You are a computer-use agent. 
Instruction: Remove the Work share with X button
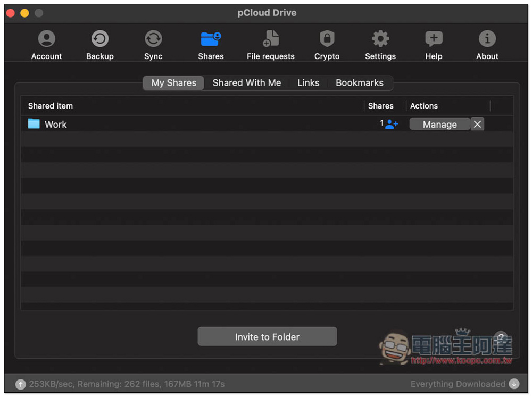[478, 125]
